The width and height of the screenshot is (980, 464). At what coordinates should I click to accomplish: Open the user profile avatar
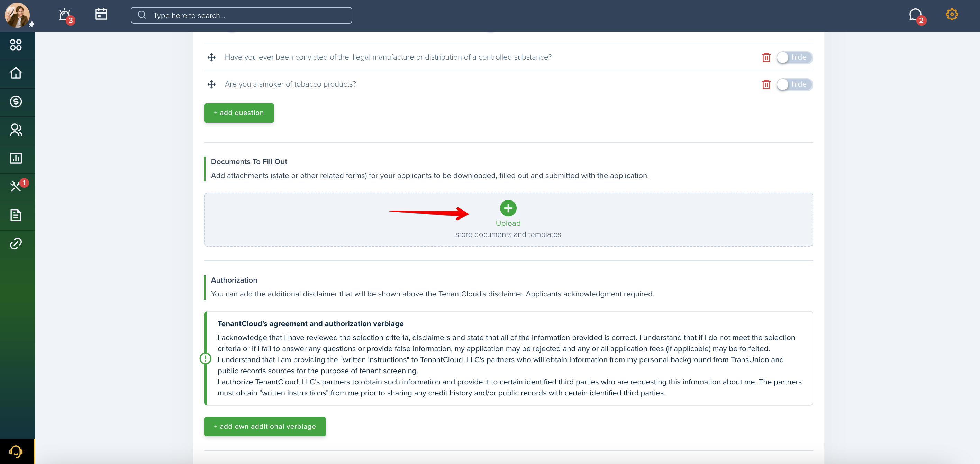[17, 15]
